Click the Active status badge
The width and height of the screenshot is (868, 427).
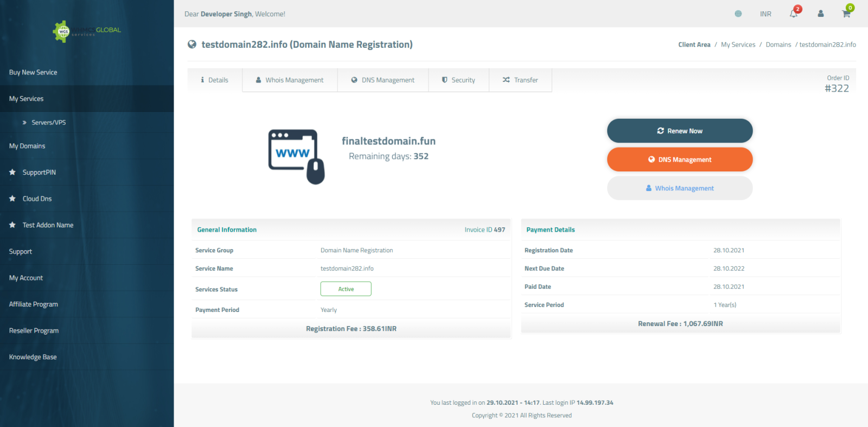(x=346, y=289)
